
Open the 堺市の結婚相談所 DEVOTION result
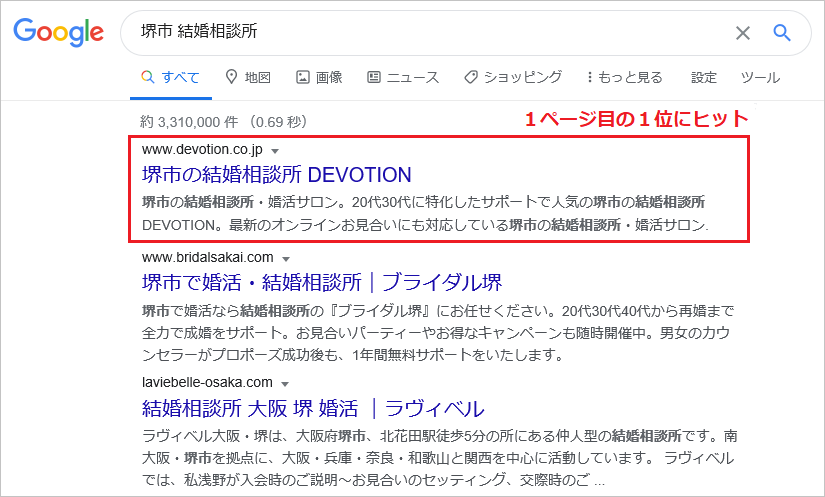(x=277, y=175)
